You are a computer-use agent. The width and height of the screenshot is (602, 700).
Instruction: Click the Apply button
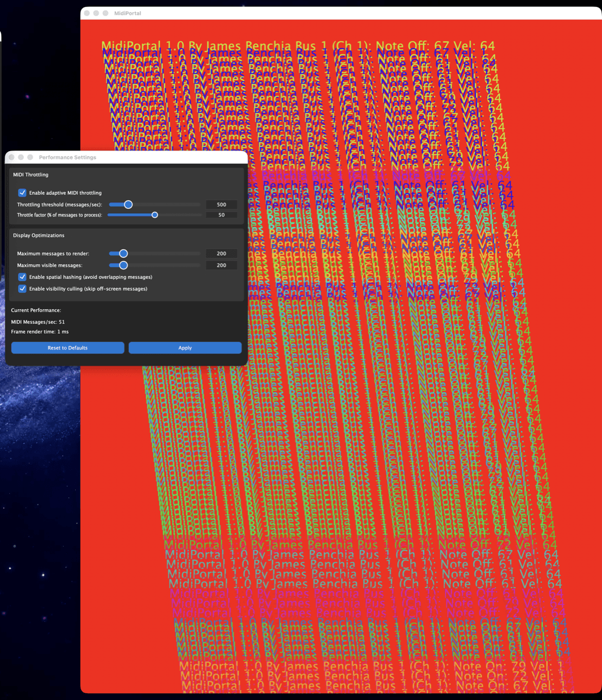(185, 348)
